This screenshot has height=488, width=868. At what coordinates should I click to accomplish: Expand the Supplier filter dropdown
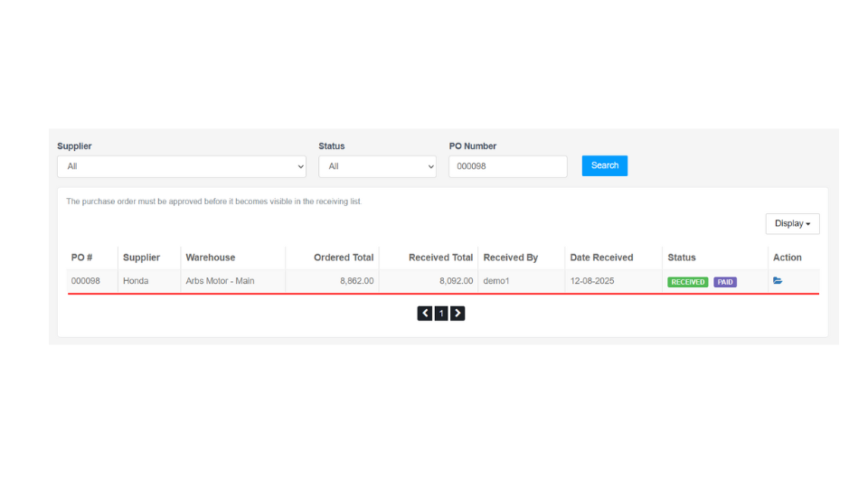(x=181, y=166)
